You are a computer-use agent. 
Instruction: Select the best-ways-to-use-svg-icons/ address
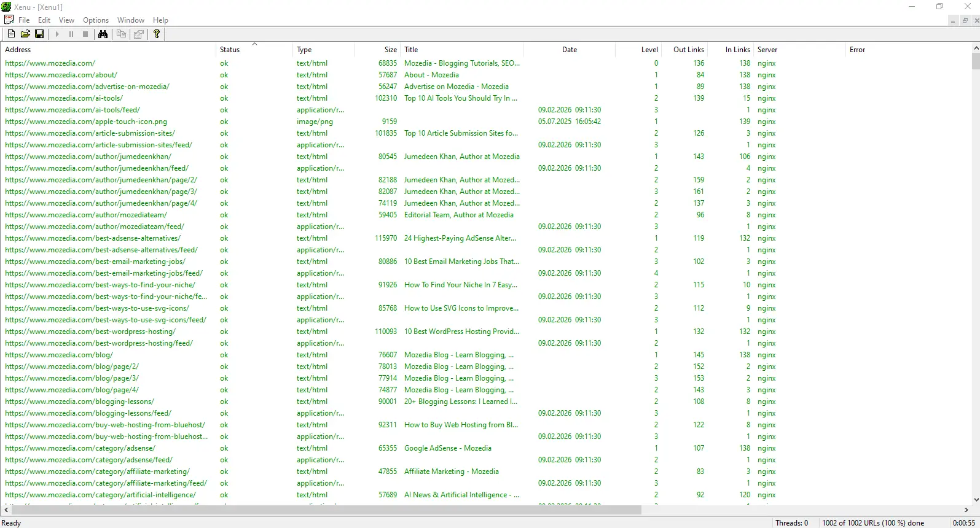tap(97, 308)
